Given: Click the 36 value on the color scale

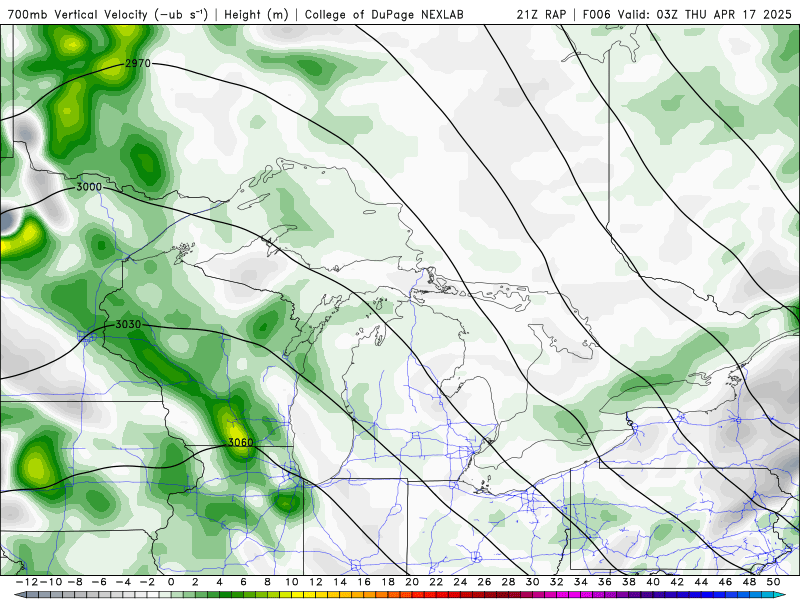Looking at the screenshot, I should click(x=605, y=582).
